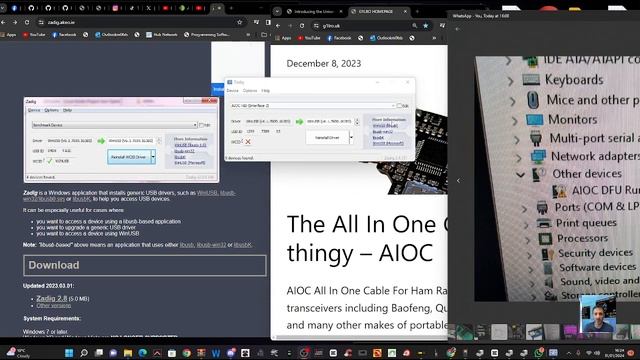Show hidden bookmarks in left browser
Screen dimensions: 640x360
tap(248, 35)
